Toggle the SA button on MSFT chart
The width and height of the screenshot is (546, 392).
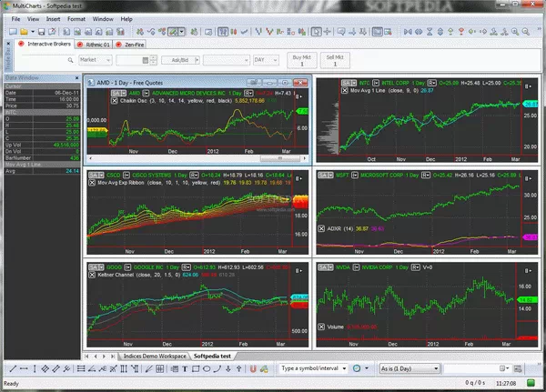pos(326,176)
